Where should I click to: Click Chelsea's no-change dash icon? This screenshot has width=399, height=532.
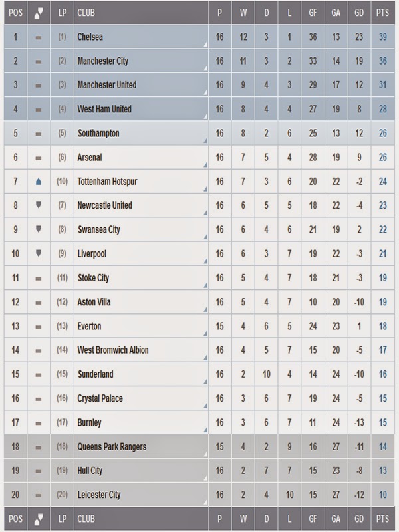click(x=39, y=37)
